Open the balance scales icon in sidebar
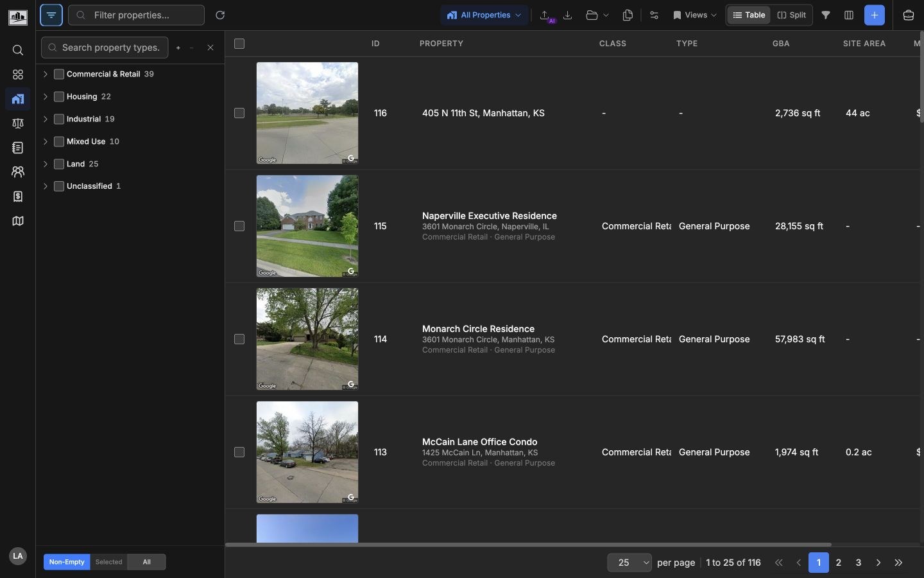The width and height of the screenshot is (924, 578). pyautogui.click(x=18, y=123)
